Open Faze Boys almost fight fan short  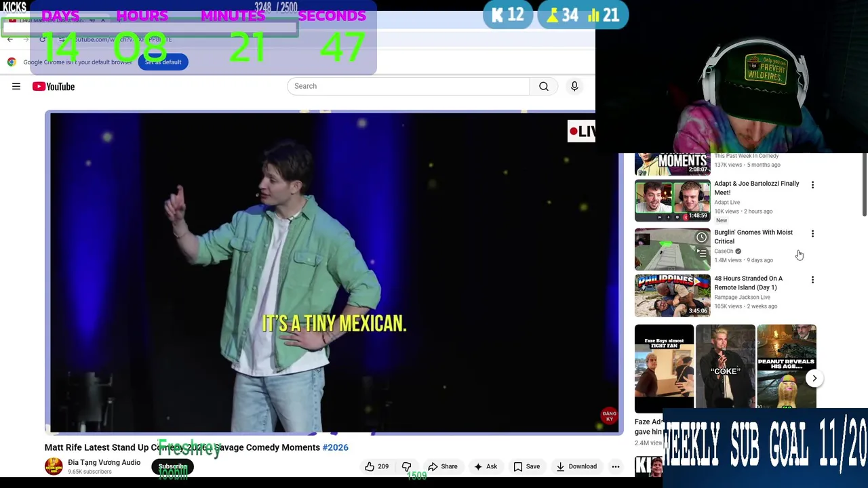point(664,369)
